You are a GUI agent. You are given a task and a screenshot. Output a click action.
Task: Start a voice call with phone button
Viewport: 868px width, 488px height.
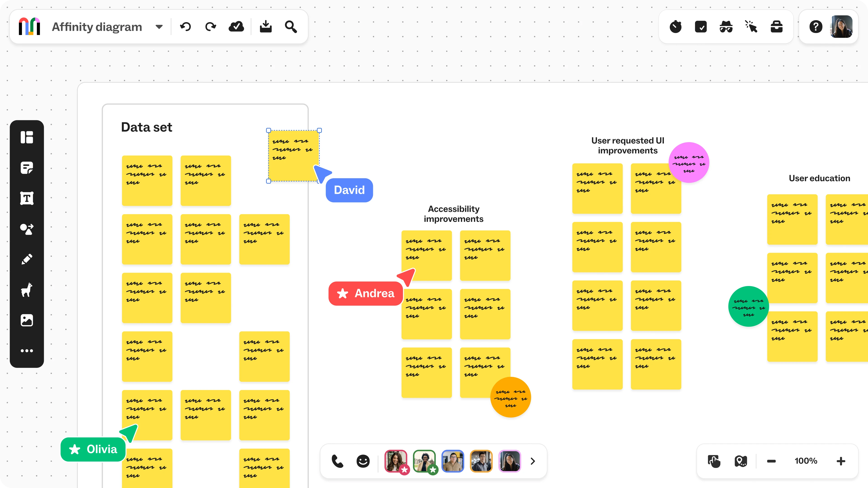337,461
